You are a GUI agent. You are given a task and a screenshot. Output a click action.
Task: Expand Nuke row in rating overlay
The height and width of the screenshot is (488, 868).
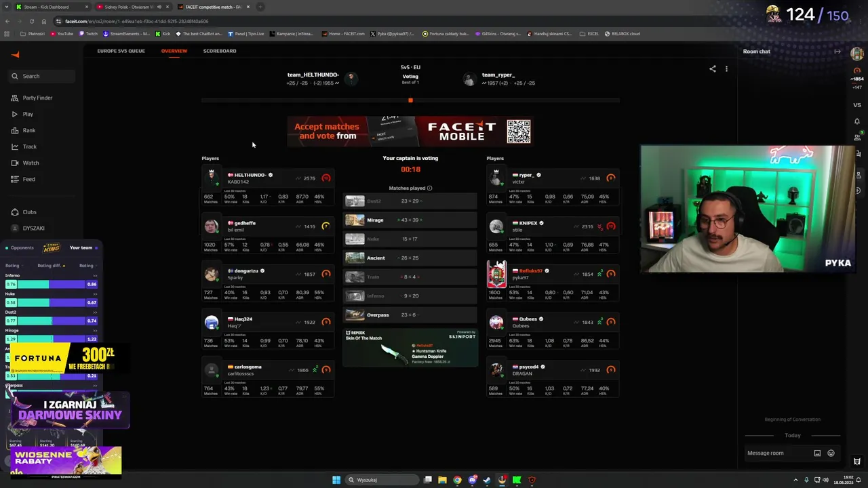95,294
